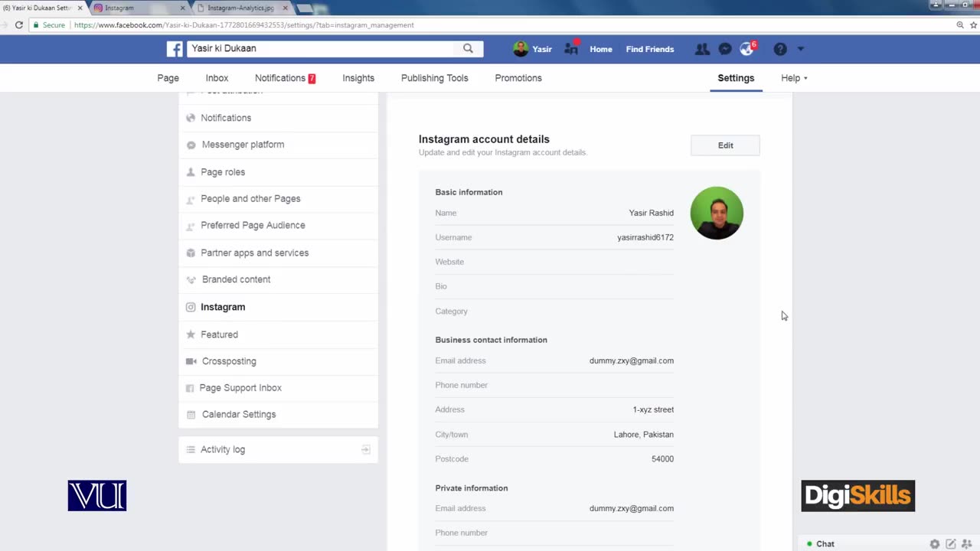Click the Page roles person icon
Image resolution: width=980 pixels, height=551 pixels.
tap(191, 172)
